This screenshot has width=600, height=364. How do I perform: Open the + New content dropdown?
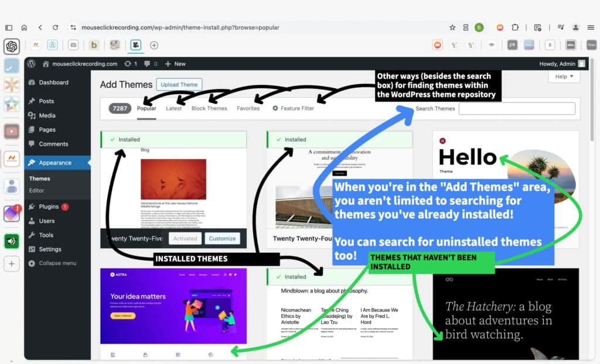pos(175,64)
